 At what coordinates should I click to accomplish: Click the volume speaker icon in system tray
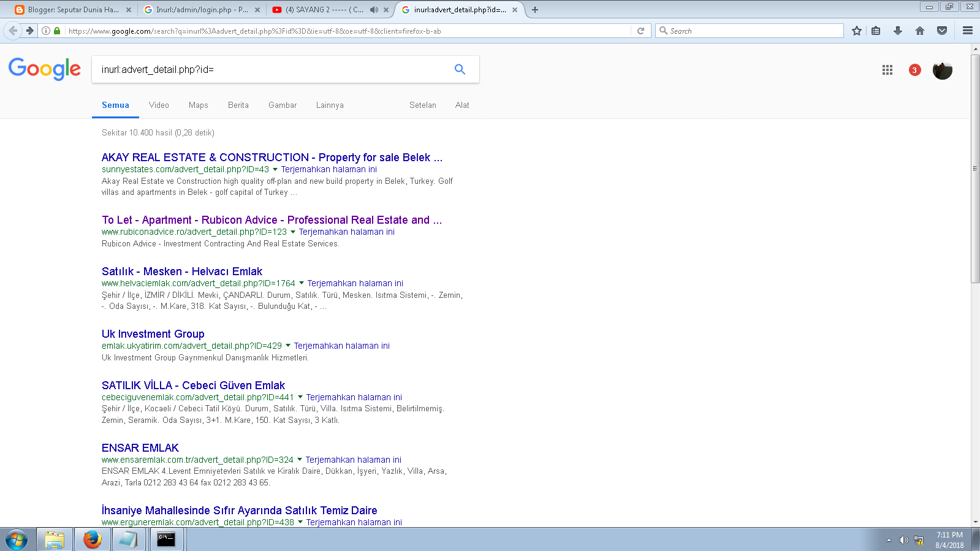[903, 540]
